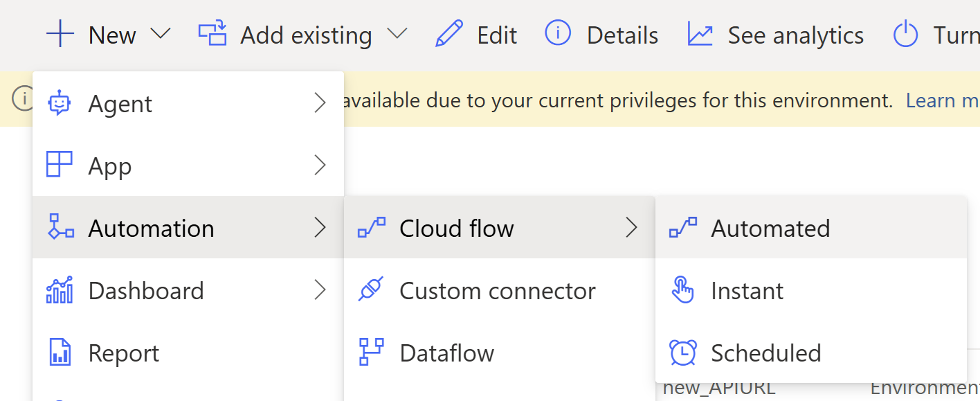Open the Add existing dropdown arrow
Screen dimensions: 980x401
(397, 34)
